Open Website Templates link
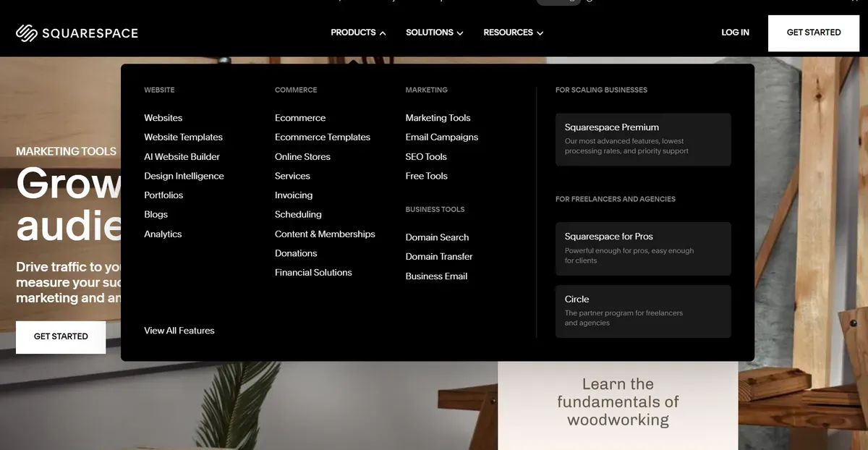Image resolution: width=868 pixels, height=450 pixels. (x=184, y=137)
